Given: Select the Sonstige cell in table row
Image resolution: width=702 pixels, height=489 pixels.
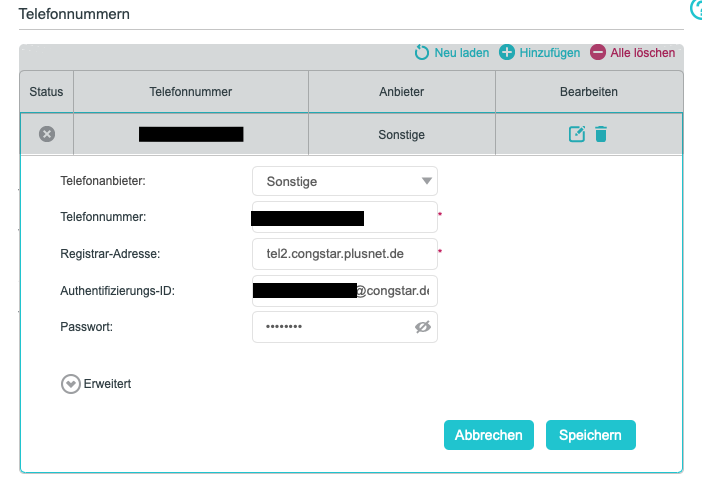Looking at the screenshot, I should coord(401,134).
